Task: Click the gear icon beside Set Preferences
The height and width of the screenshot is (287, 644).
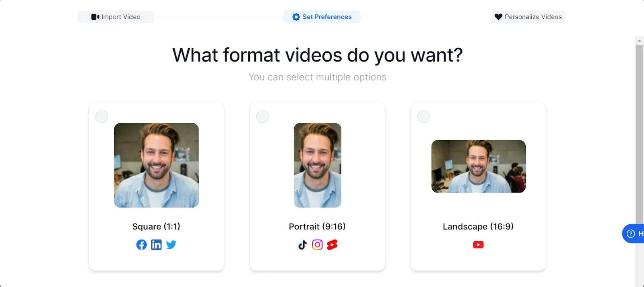Action: tap(296, 17)
